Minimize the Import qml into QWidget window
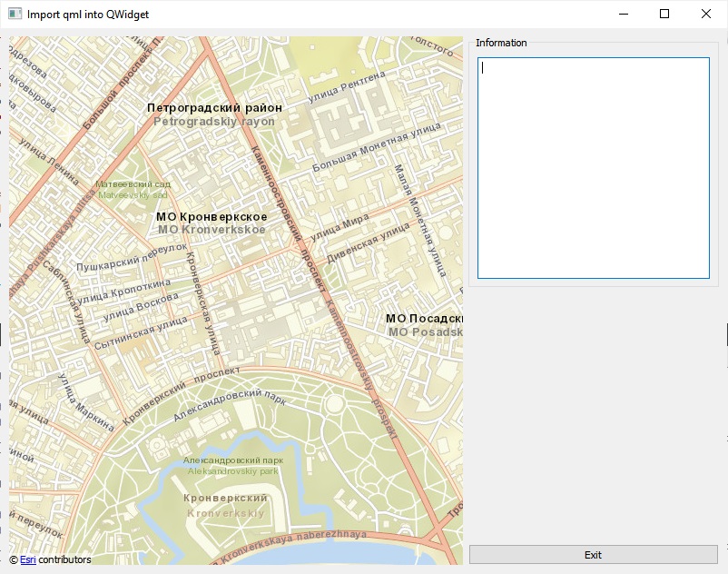 (x=624, y=15)
